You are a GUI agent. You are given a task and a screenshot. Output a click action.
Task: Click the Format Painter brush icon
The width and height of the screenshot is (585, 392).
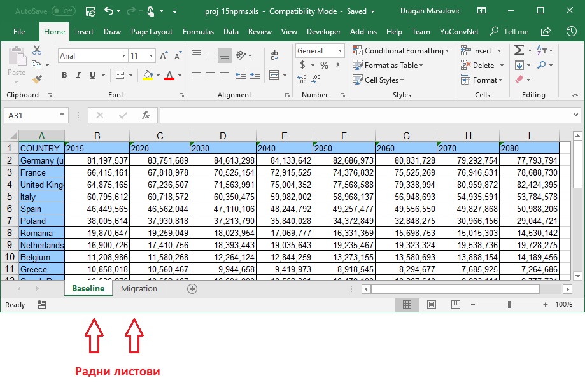(37, 80)
